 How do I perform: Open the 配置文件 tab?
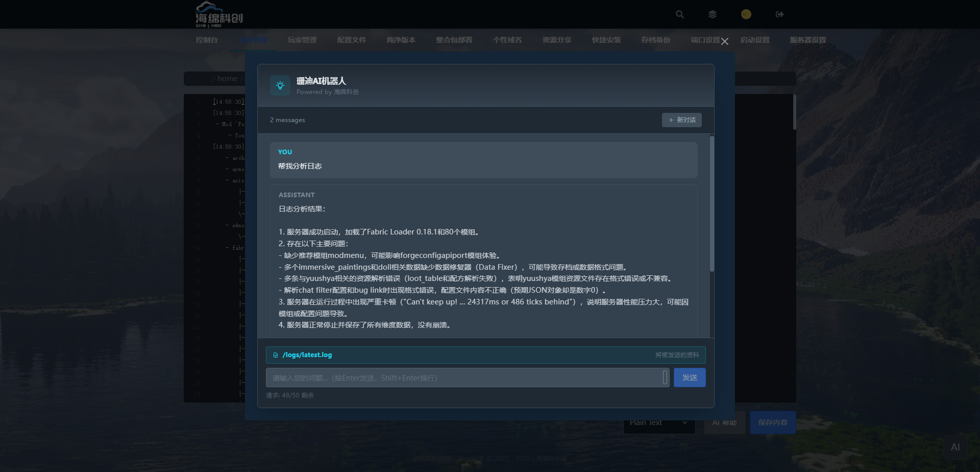[x=351, y=40]
